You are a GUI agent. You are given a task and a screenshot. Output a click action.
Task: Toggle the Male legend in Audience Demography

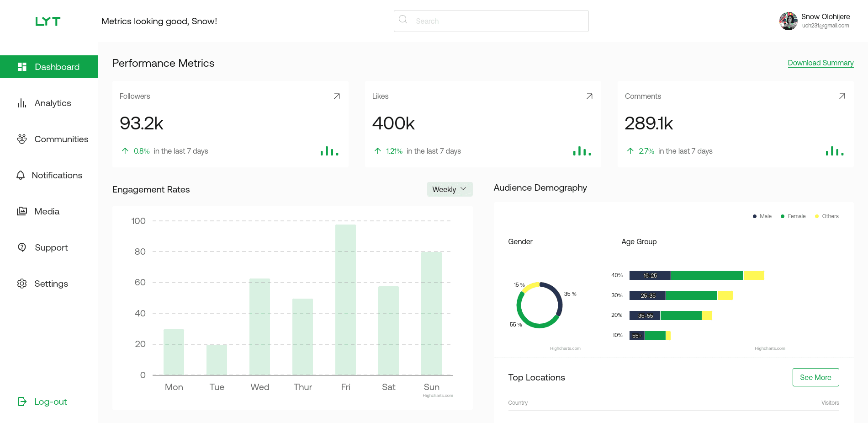point(762,216)
